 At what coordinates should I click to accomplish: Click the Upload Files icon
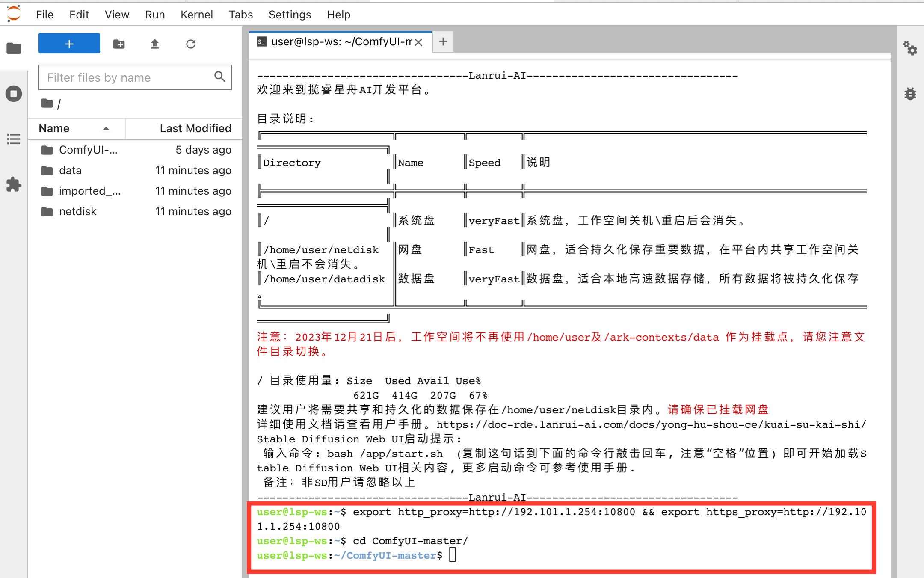click(155, 44)
